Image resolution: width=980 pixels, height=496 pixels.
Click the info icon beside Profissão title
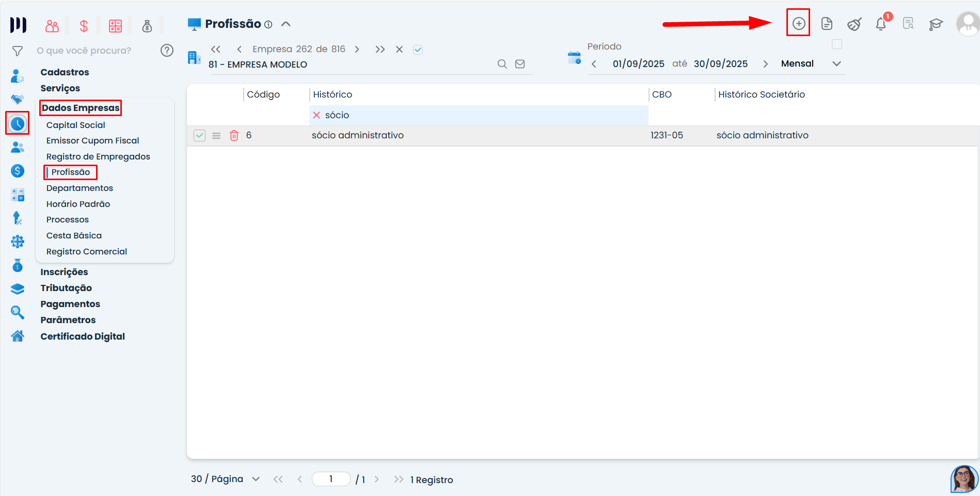coord(268,24)
